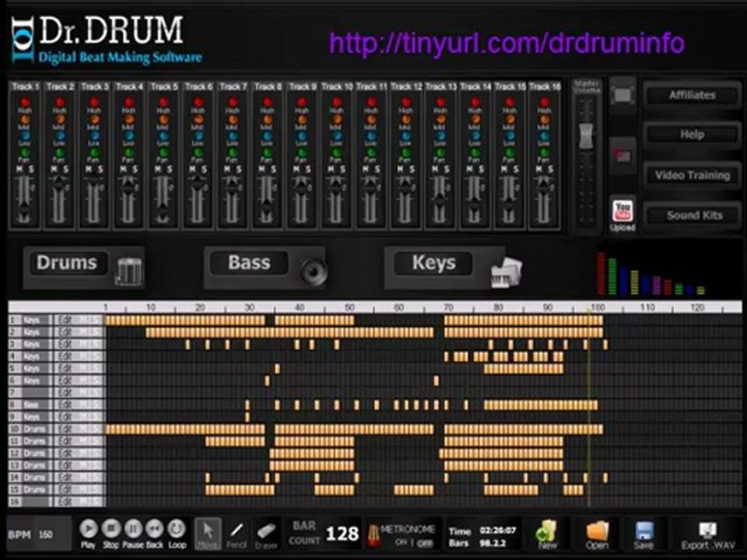Screen dimensions: 747x560
Task: Click the Back rewind icon
Action: (x=155, y=529)
